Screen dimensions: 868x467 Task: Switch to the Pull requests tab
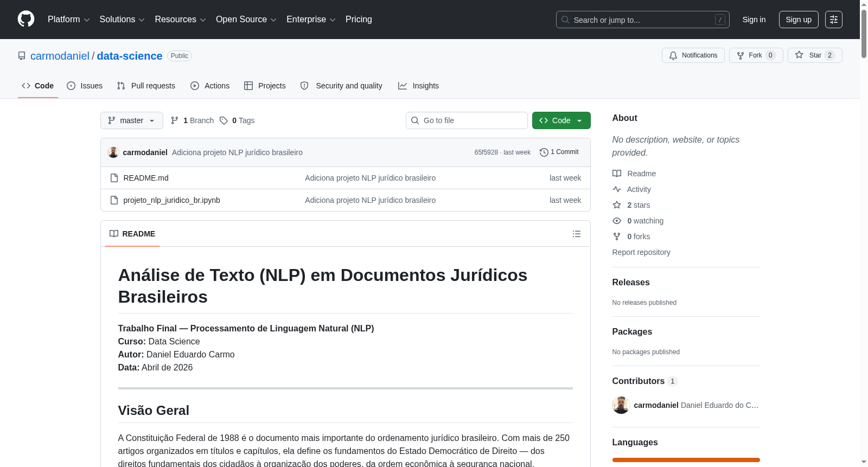(146, 86)
